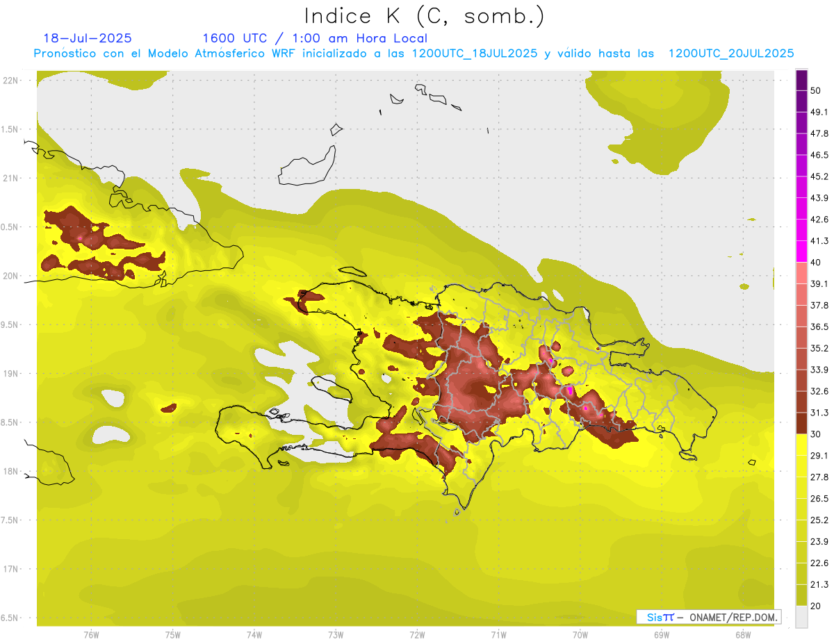Viewport: 834px width, 644px height.
Task: Pick the light gray swatch below 20
Action: coord(802,616)
